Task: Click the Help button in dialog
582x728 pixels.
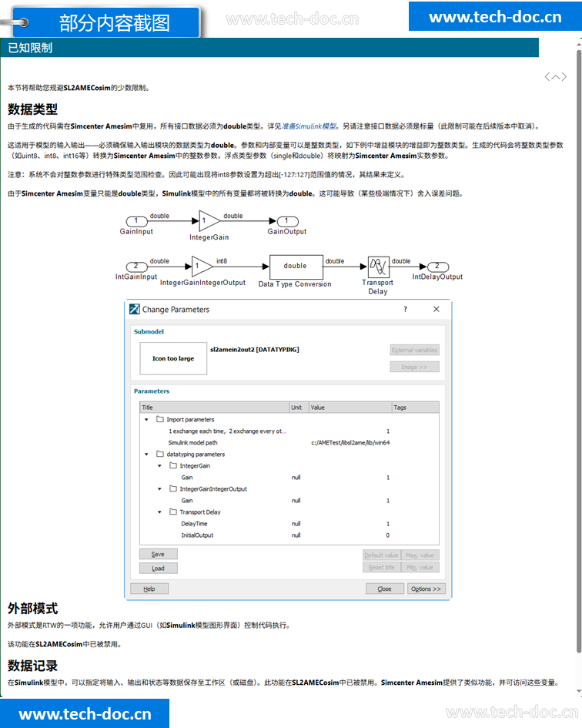Action: tap(149, 589)
